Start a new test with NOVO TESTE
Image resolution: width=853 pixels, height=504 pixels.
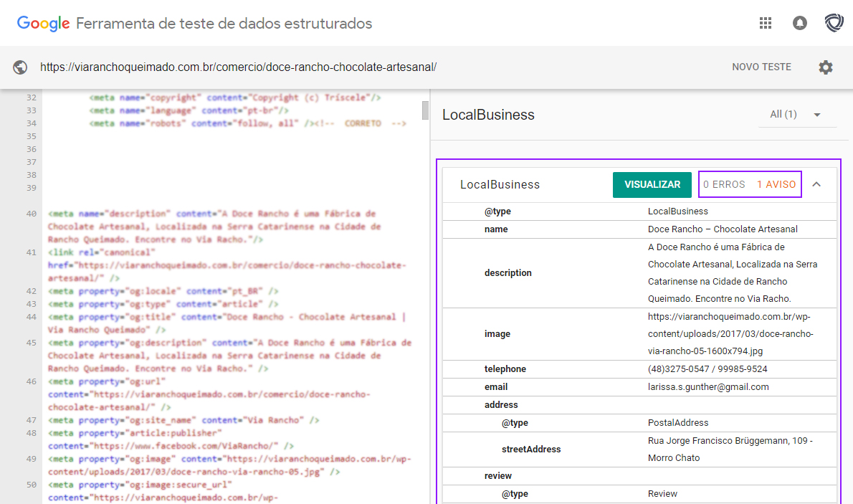(761, 67)
